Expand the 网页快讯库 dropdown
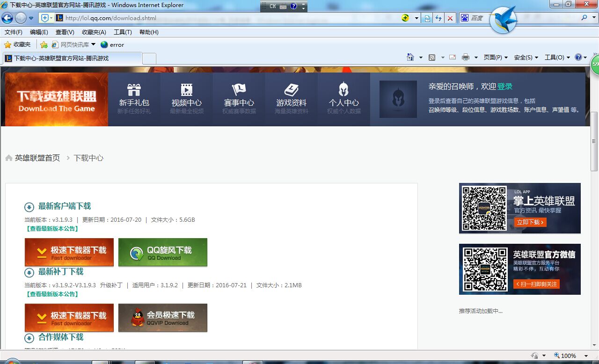 click(x=93, y=44)
